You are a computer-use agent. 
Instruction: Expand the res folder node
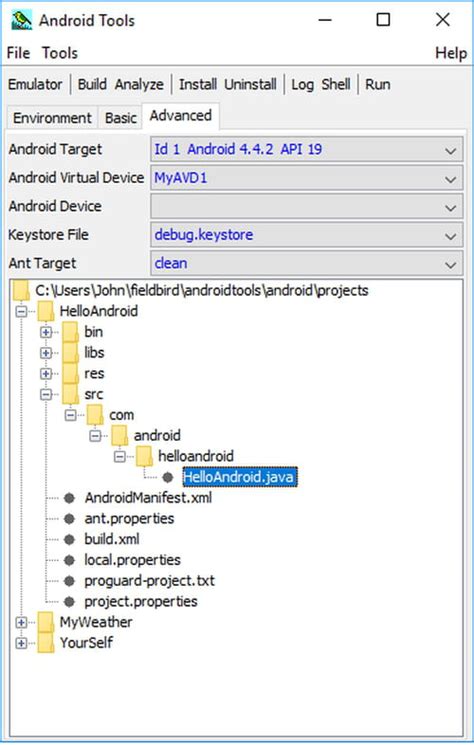(x=46, y=373)
